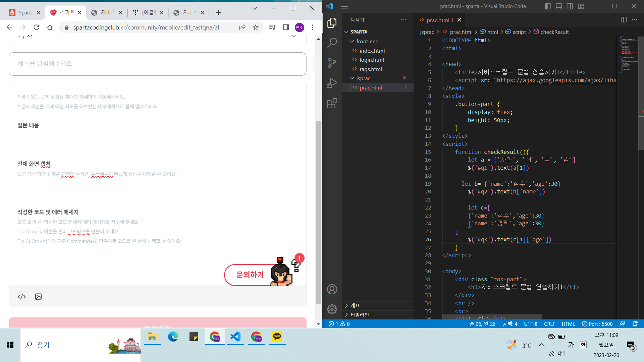Click the Chrome address bar URL
The height and width of the screenshot is (362, 644).
(147, 27)
